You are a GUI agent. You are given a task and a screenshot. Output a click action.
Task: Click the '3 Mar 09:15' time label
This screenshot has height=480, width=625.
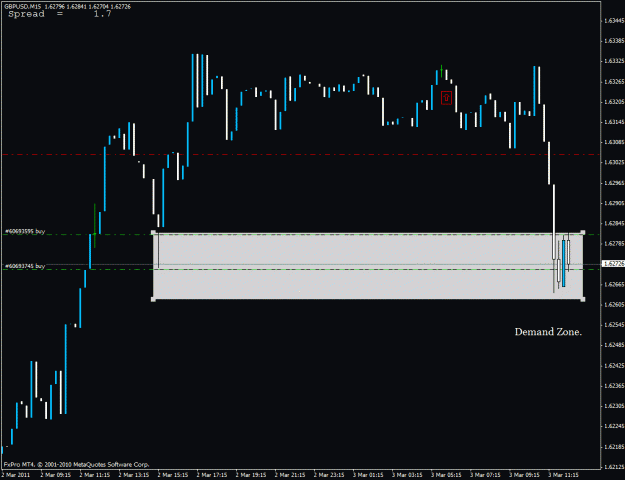point(524,475)
